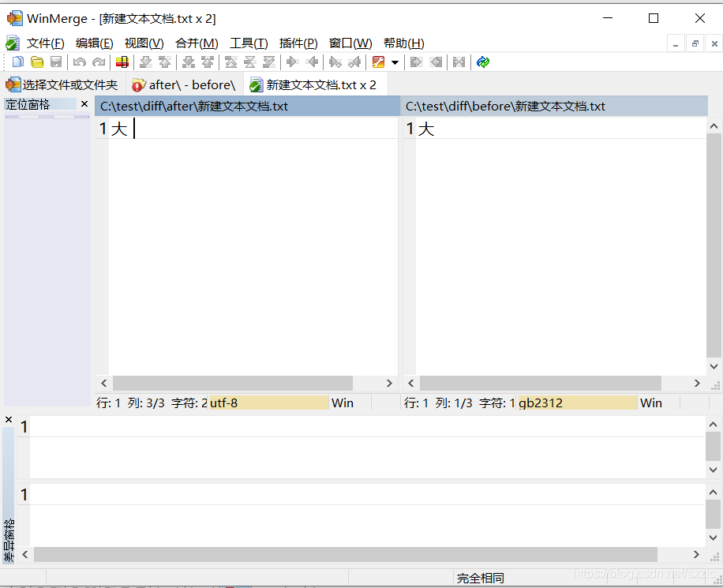Close the inner document window
This screenshot has width=723, height=588.
[714, 44]
